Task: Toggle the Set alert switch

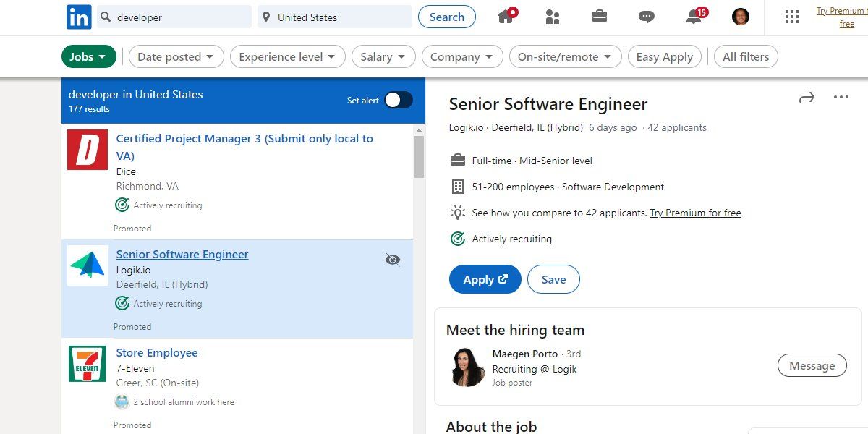Action: pos(399,100)
